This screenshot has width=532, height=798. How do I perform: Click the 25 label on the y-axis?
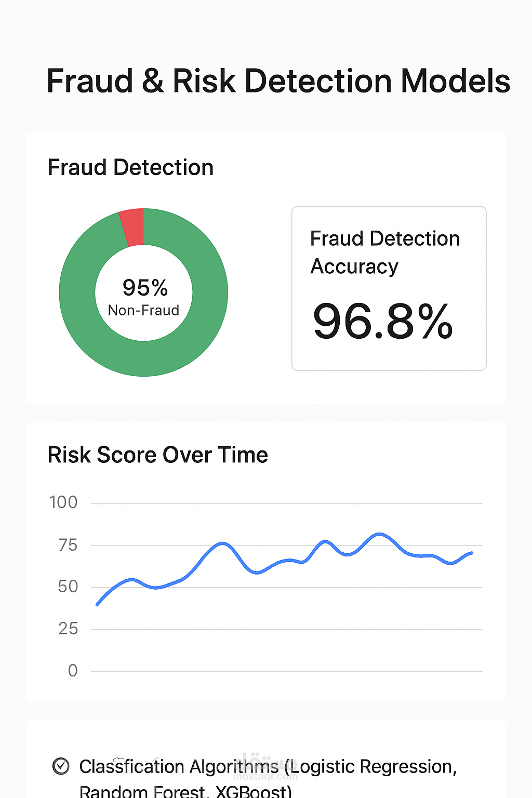pos(68,629)
